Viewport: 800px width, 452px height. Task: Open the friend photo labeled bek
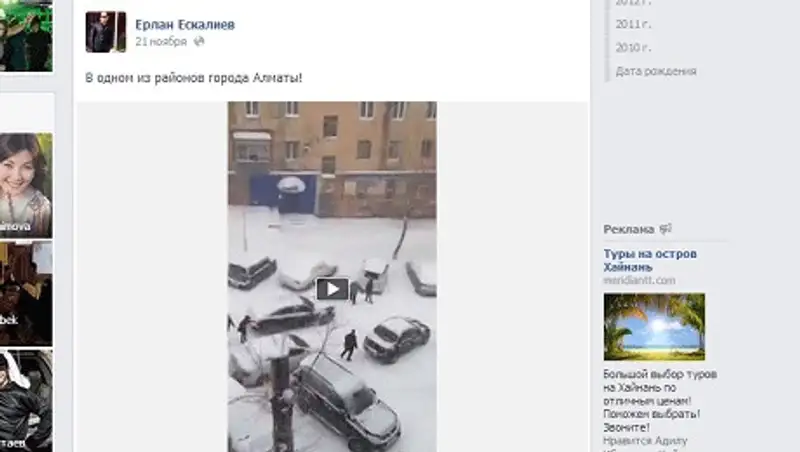click(26, 294)
